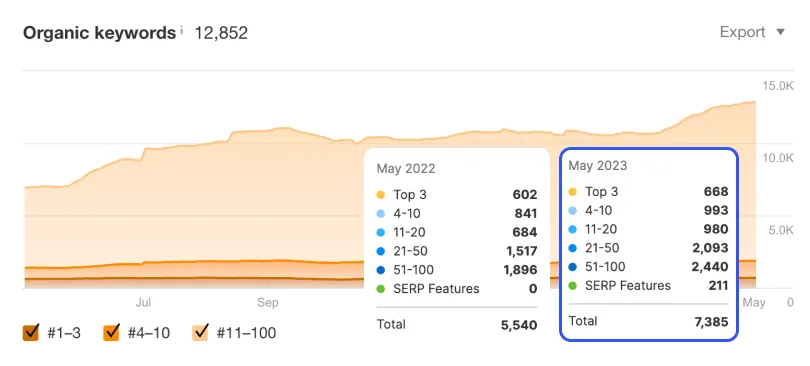Click the 4-10 value 993
The height and width of the screenshot is (366, 810).
tap(716, 210)
